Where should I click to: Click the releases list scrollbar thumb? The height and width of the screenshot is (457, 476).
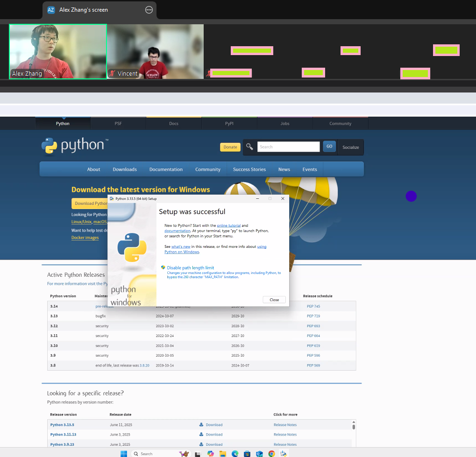(x=354, y=427)
